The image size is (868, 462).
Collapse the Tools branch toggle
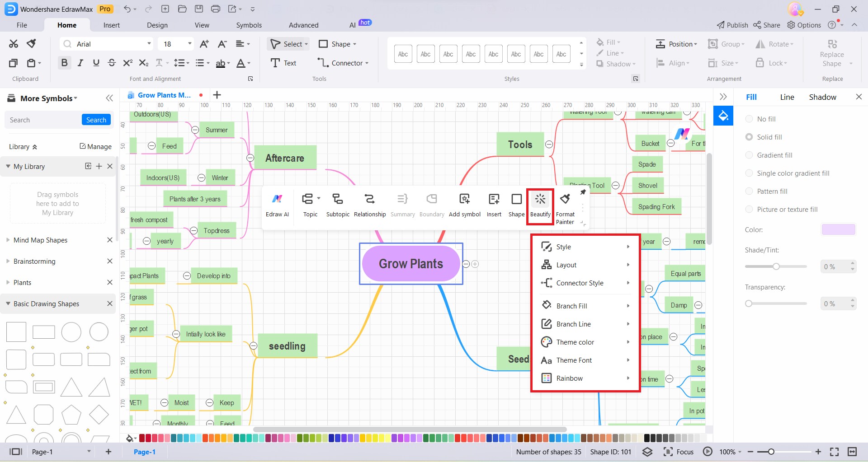pyautogui.click(x=549, y=145)
